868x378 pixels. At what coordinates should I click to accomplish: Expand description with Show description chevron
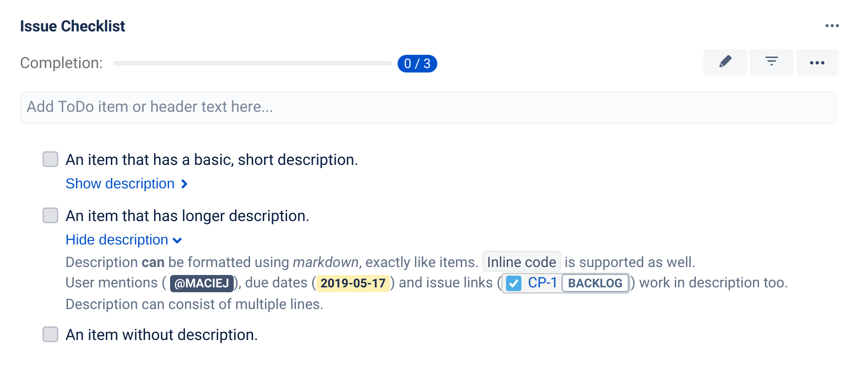coord(185,184)
